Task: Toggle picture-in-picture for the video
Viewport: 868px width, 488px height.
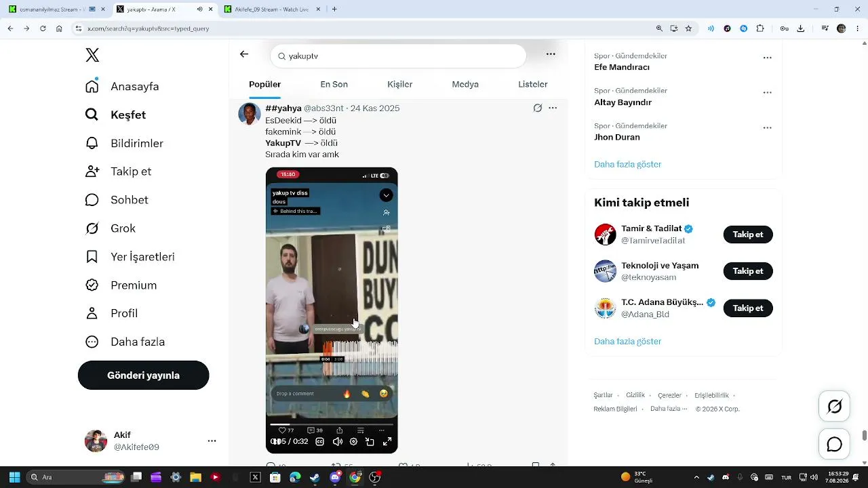Action: (370, 442)
